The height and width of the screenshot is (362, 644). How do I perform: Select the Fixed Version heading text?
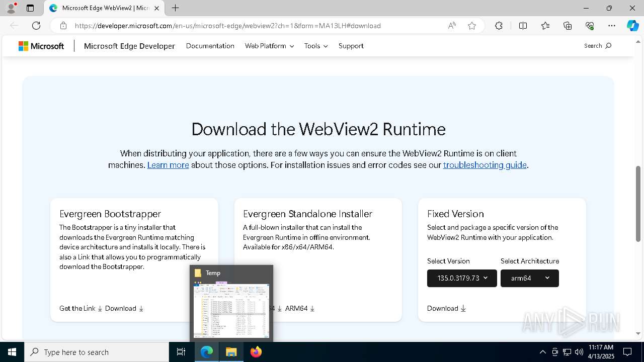[x=455, y=214]
